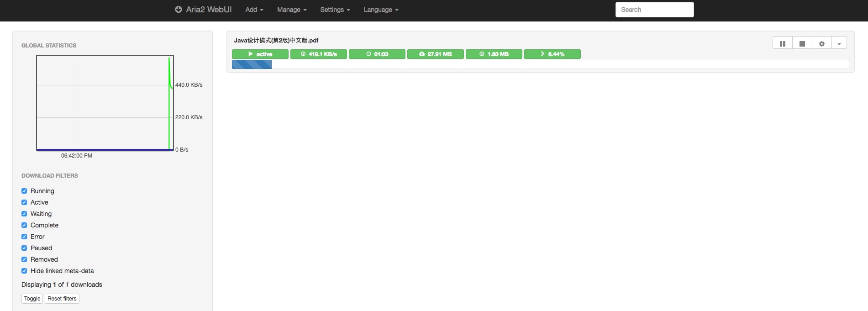Open the Manage menu
The width and height of the screenshot is (868, 311).
291,10
